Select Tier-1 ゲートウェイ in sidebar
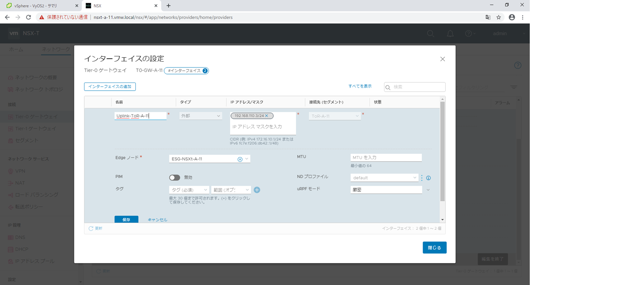The width and height of the screenshot is (644, 285). click(x=36, y=128)
